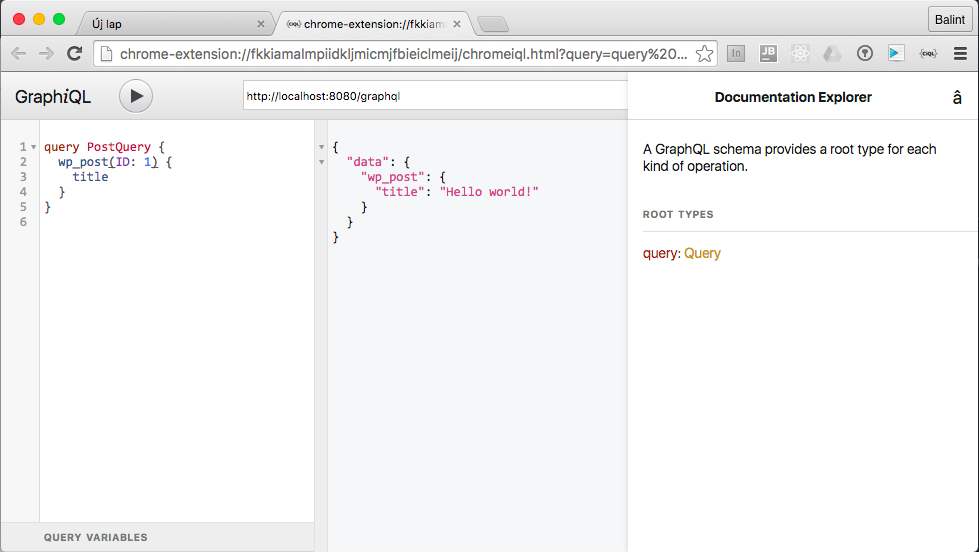This screenshot has height=552, width=979.
Task: Open the Google Drive extension icon
Action: (x=832, y=54)
